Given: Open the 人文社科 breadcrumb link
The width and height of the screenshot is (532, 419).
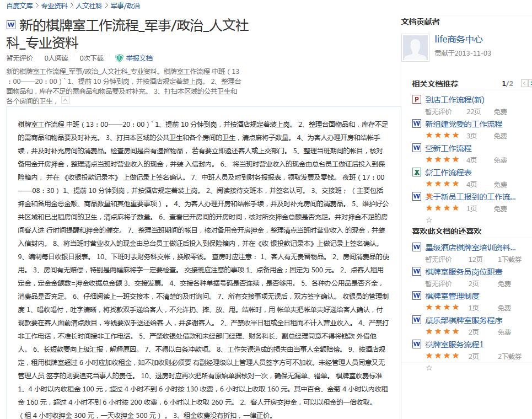Looking at the screenshot, I should point(89,6).
